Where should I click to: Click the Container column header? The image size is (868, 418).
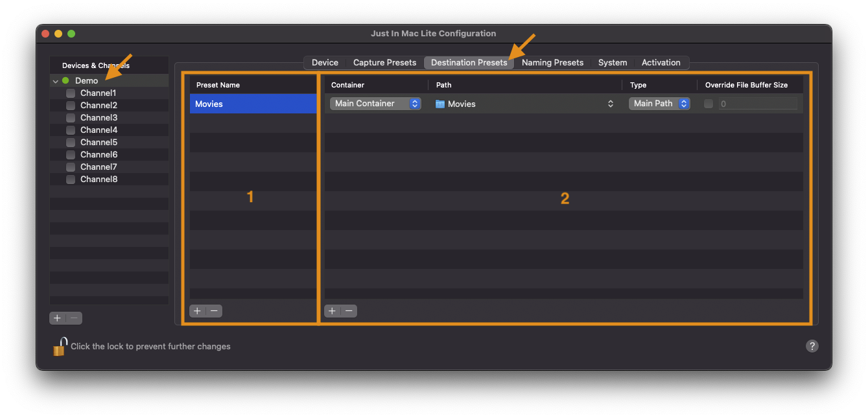click(x=376, y=85)
